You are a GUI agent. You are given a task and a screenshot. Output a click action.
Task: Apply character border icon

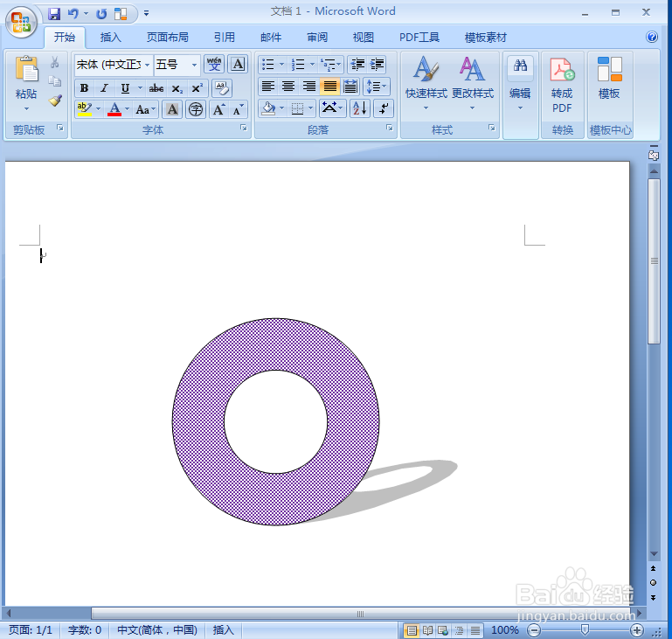[238, 65]
